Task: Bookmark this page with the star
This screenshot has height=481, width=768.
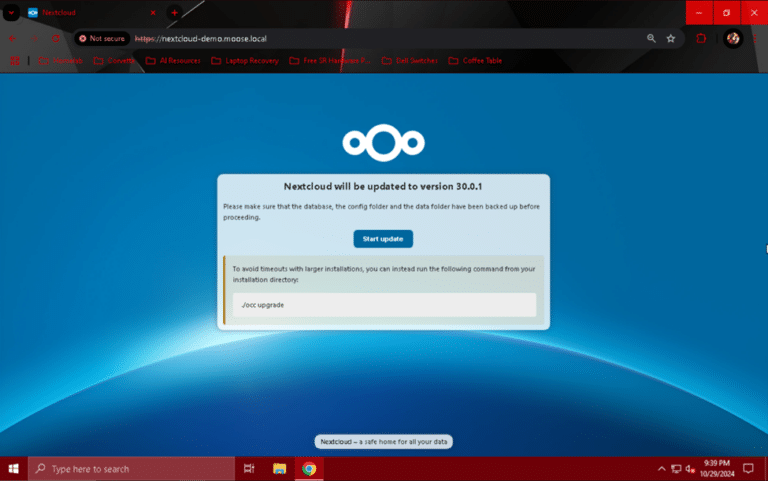Action: point(671,38)
